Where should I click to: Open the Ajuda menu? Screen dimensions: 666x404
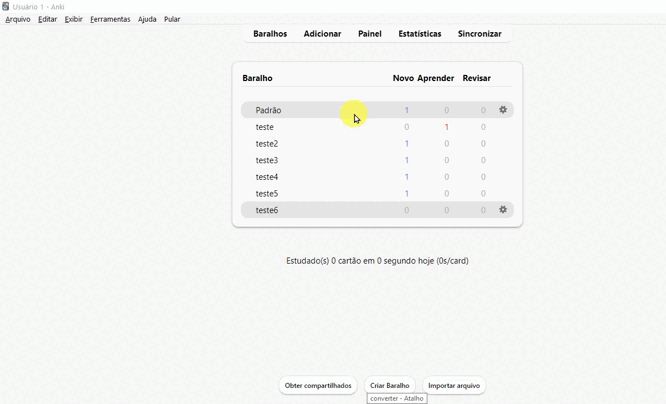click(x=147, y=19)
